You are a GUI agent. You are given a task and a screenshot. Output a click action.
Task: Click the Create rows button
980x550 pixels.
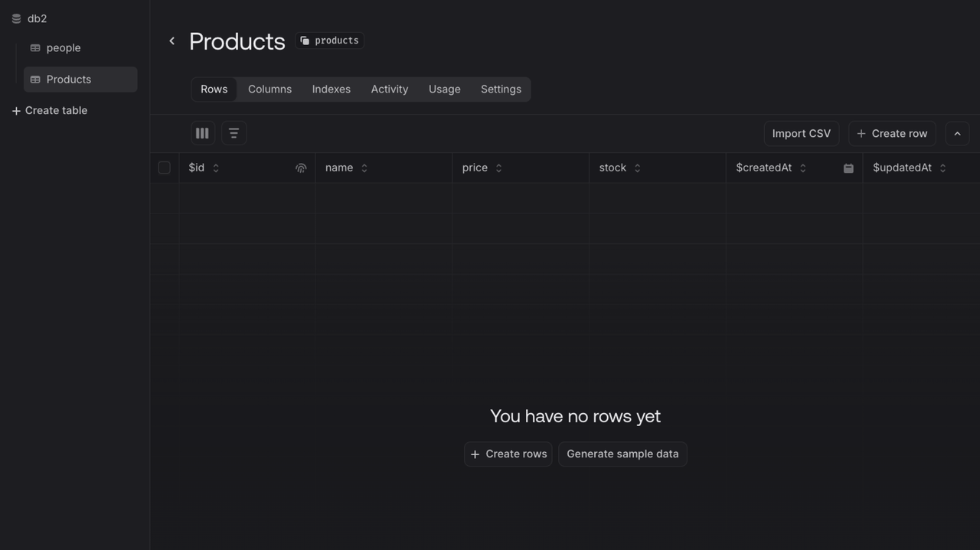point(508,454)
